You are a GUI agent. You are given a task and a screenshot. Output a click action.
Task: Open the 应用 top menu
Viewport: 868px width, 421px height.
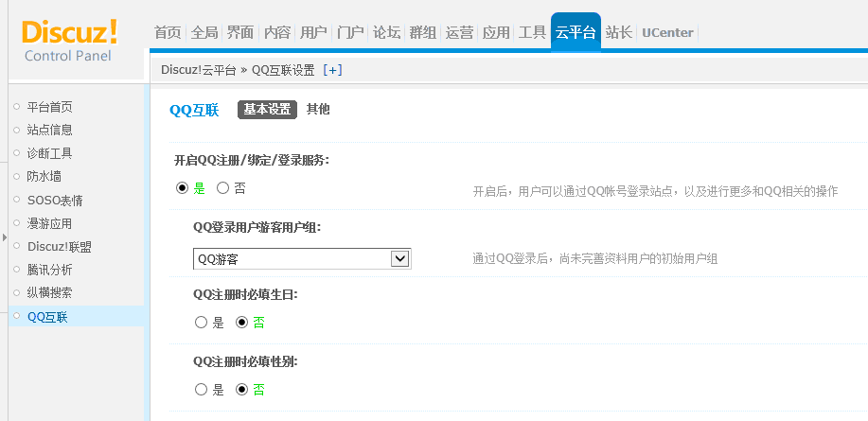pyautogui.click(x=496, y=32)
